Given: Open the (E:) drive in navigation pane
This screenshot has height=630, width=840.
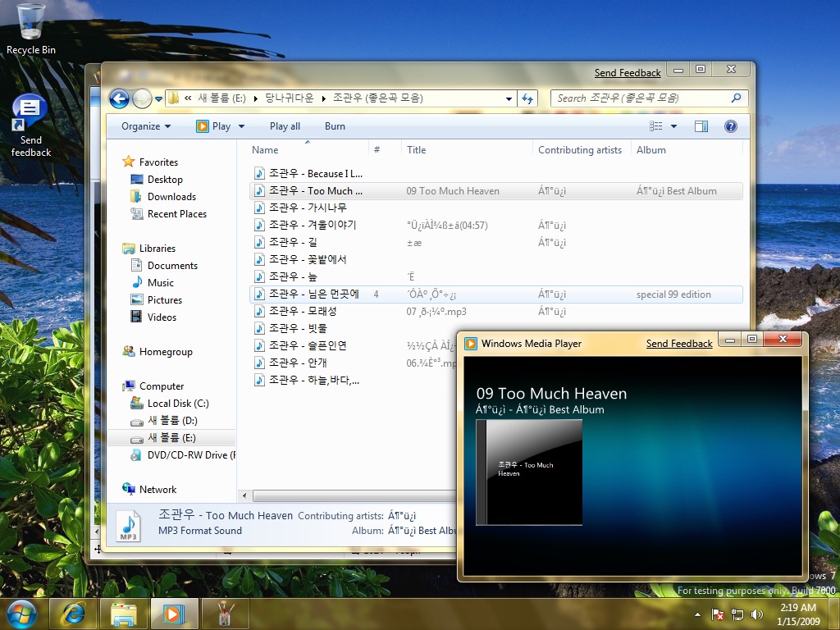Looking at the screenshot, I should 171,438.
